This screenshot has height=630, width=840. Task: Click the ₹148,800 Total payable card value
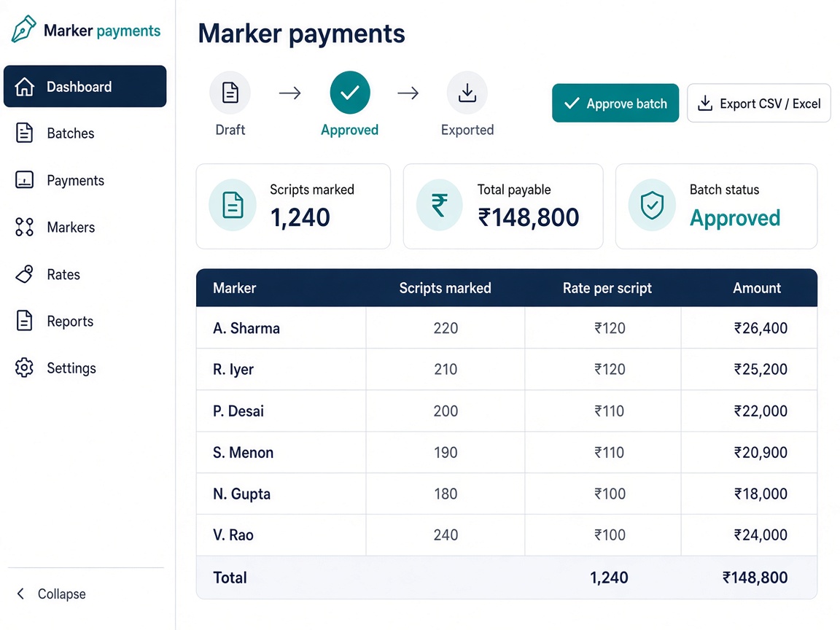(x=528, y=217)
